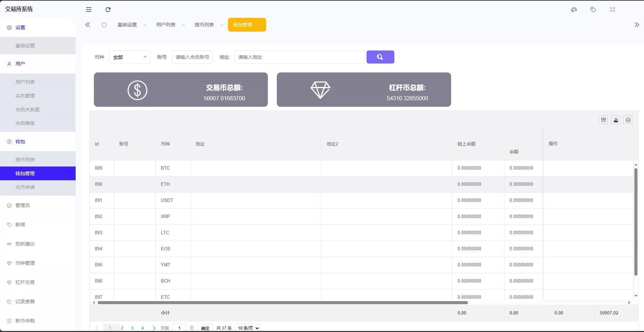Screen dimensions: 644x332
Task: Switch to the 提币列表 tab
Action: 204,25
